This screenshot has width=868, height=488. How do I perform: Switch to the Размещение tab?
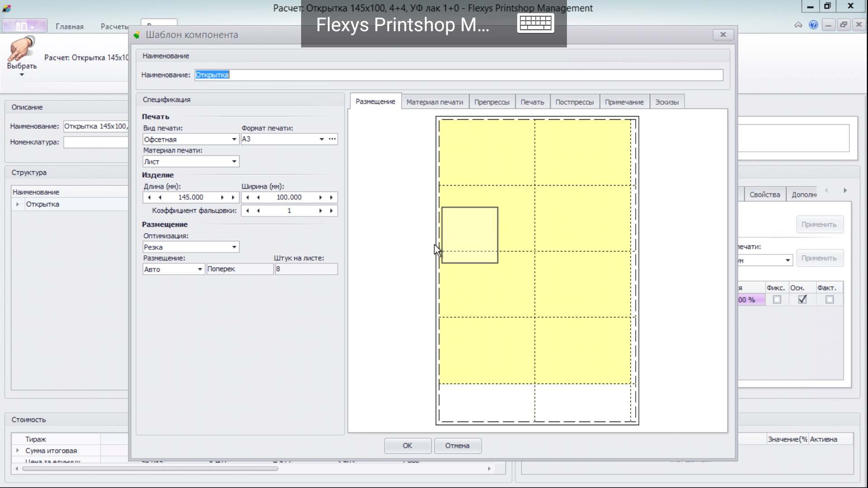coord(375,102)
